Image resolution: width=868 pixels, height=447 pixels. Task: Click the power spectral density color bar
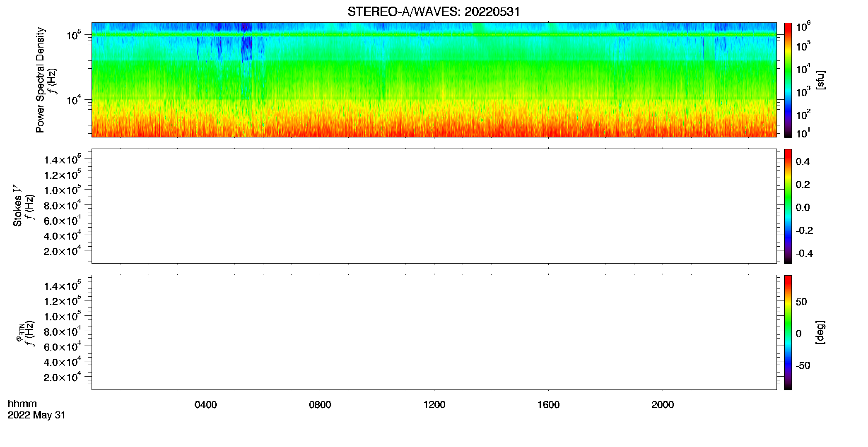[788, 80]
